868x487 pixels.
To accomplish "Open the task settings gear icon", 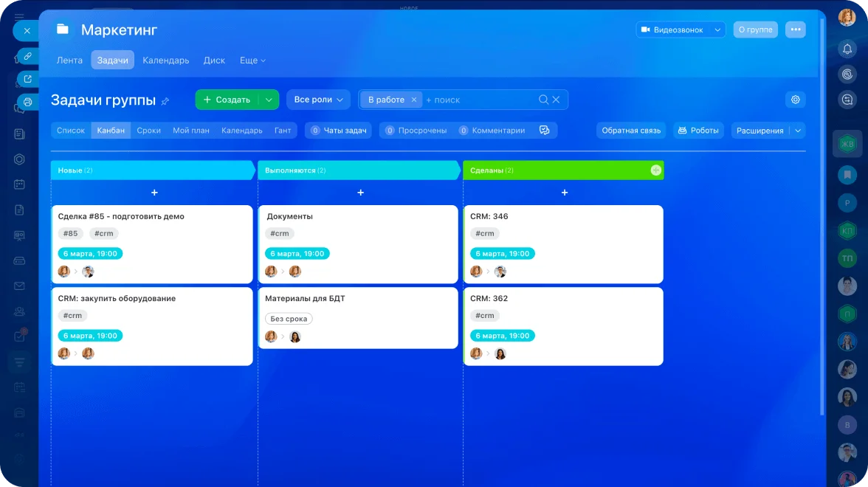I will [x=795, y=100].
